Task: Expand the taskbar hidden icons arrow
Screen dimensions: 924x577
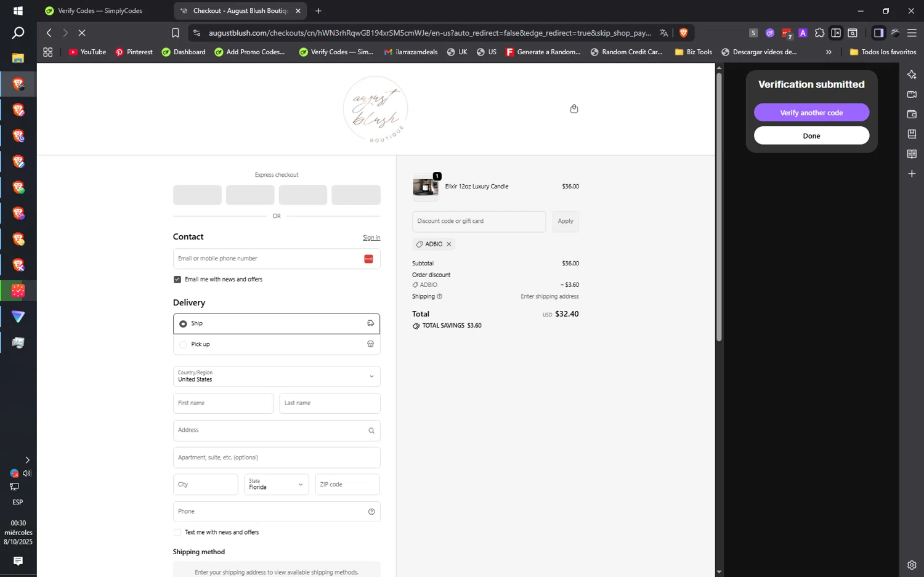Action: 27,460
